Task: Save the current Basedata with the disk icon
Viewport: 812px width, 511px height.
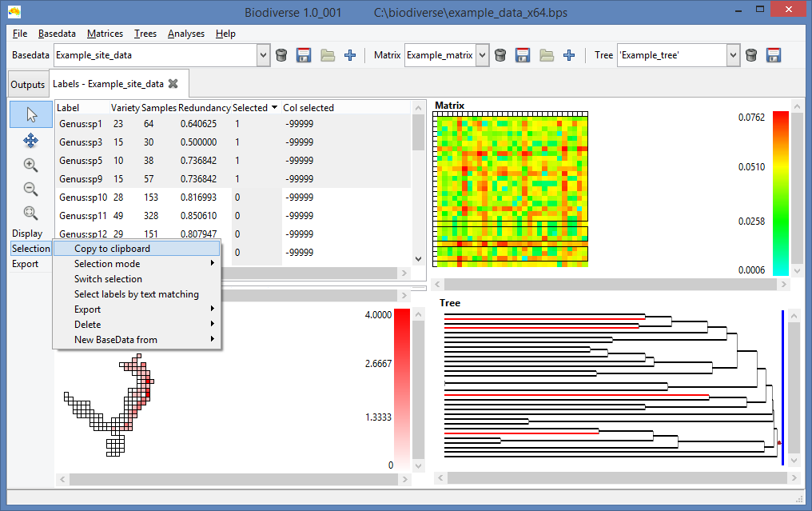Action: tap(304, 54)
